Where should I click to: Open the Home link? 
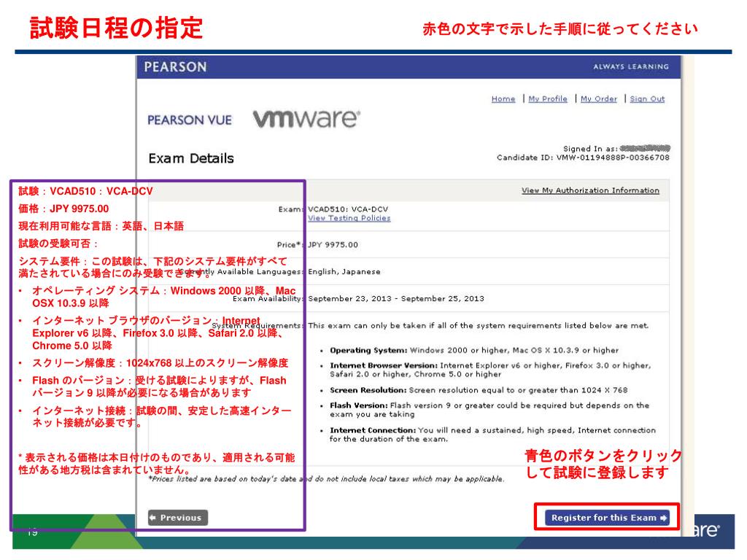(x=503, y=99)
